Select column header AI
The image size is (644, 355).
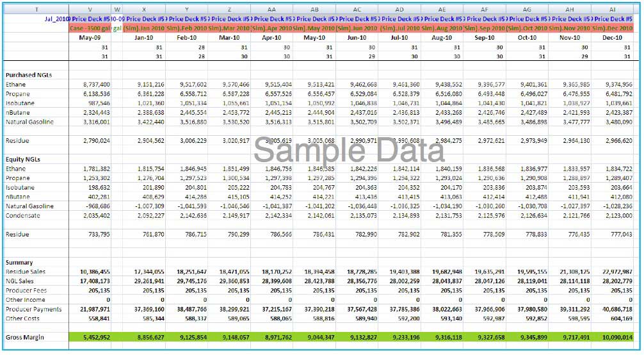pyautogui.click(x=613, y=10)
